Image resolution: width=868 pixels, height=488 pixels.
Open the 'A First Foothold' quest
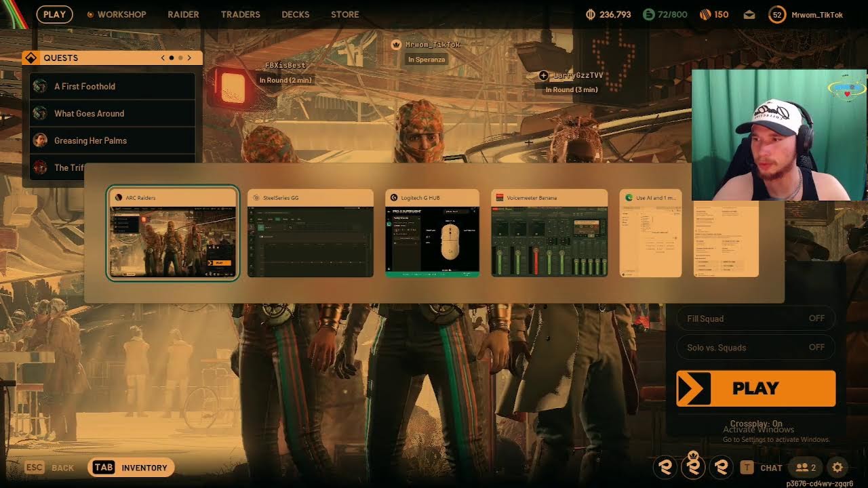coord(113,86)
